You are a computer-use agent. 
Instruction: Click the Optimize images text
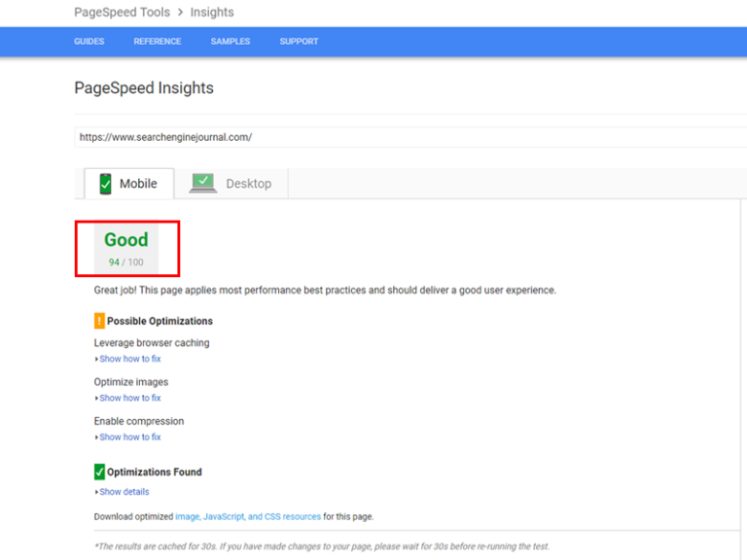[131, 382]
